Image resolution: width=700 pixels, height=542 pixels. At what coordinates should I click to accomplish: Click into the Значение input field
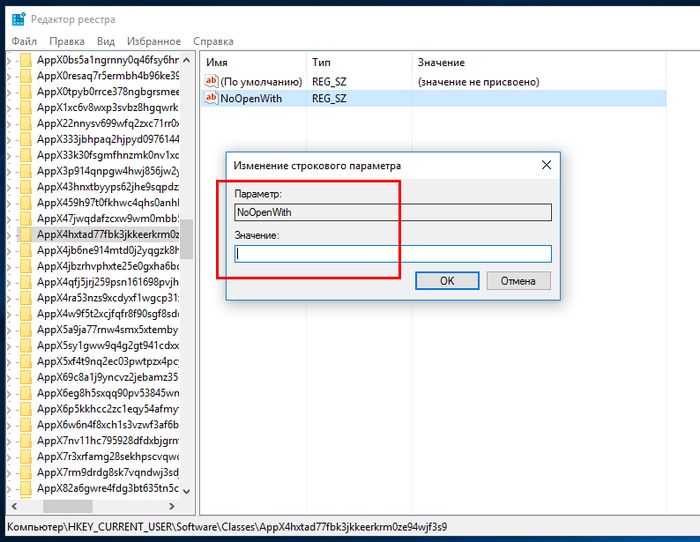[x=393, y=254]
